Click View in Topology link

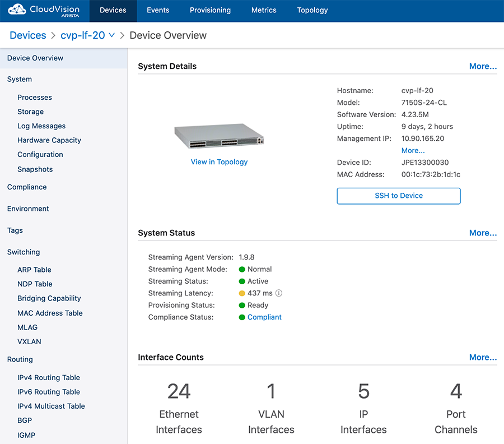219,162
